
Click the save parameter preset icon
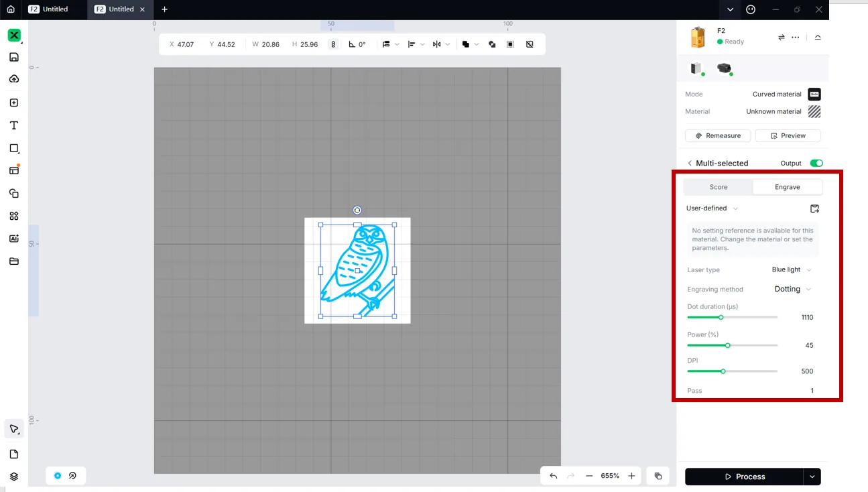pyautogui.click(x=814, y=208)
